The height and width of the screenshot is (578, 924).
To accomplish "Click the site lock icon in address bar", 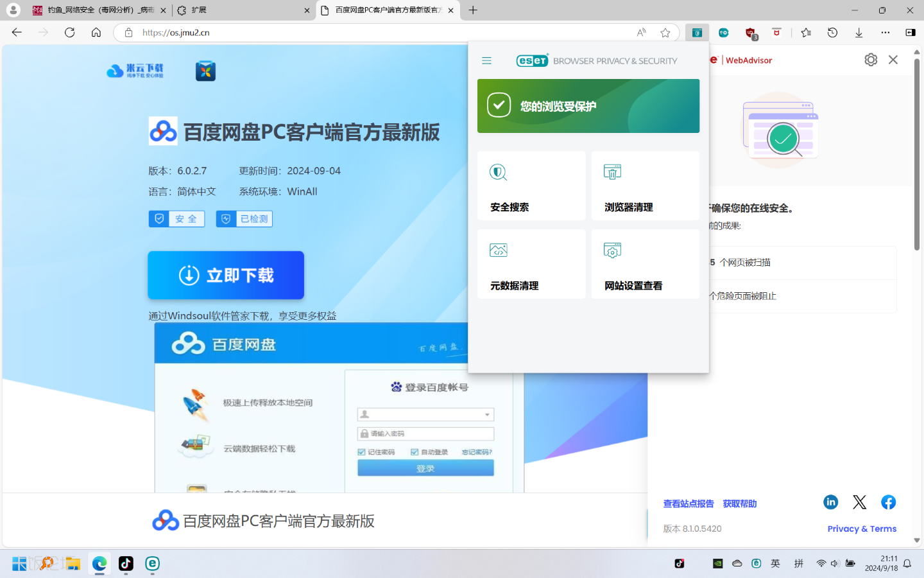I will pos(128,33).
